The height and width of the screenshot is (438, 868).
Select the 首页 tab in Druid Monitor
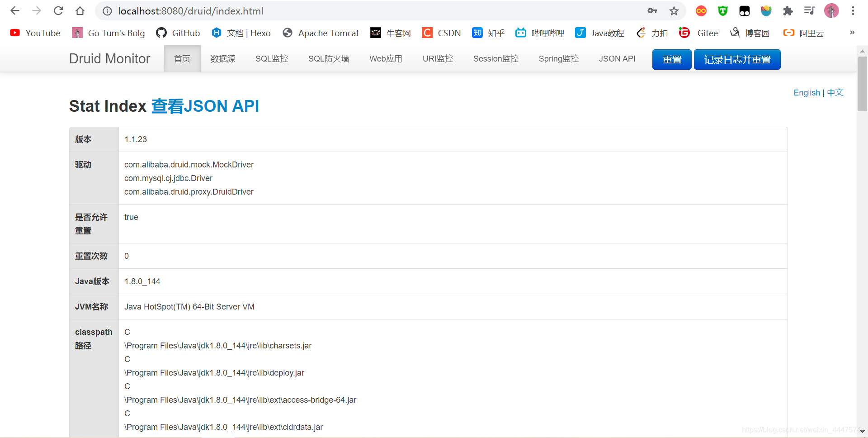pyautogui.click(x=182, y=59)
